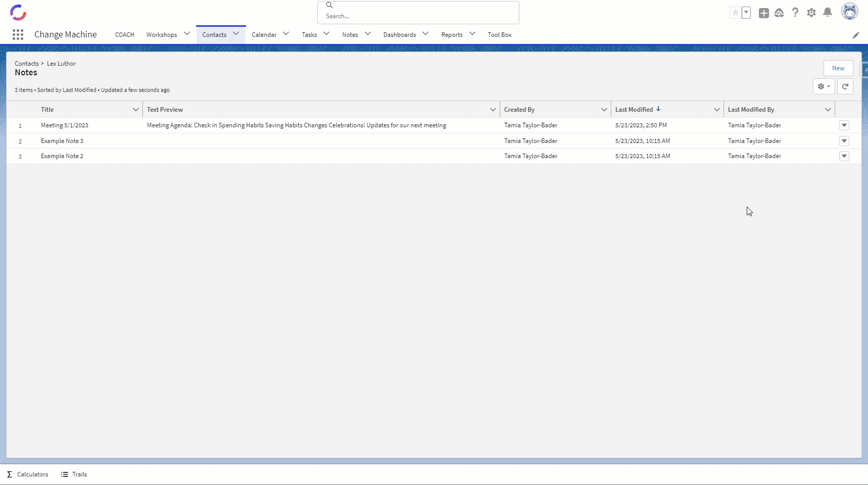Click the edit navigation pencil icon
The width and height of the screenshot is (868, 485).
[856, 35]
